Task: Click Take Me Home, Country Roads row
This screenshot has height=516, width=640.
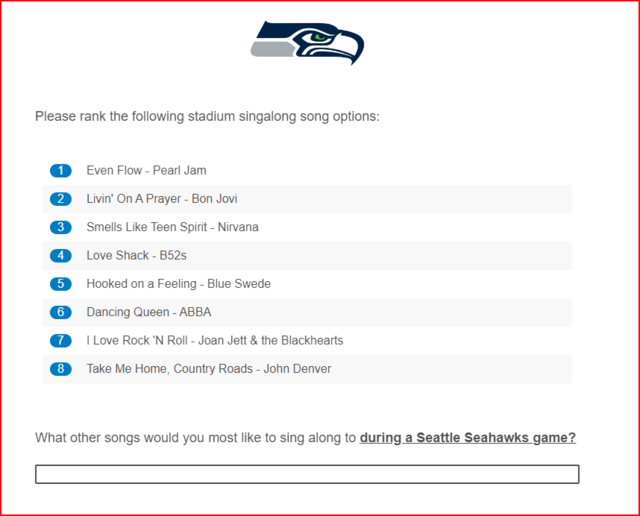Action: pyautogui.click(x=307, y=369)
